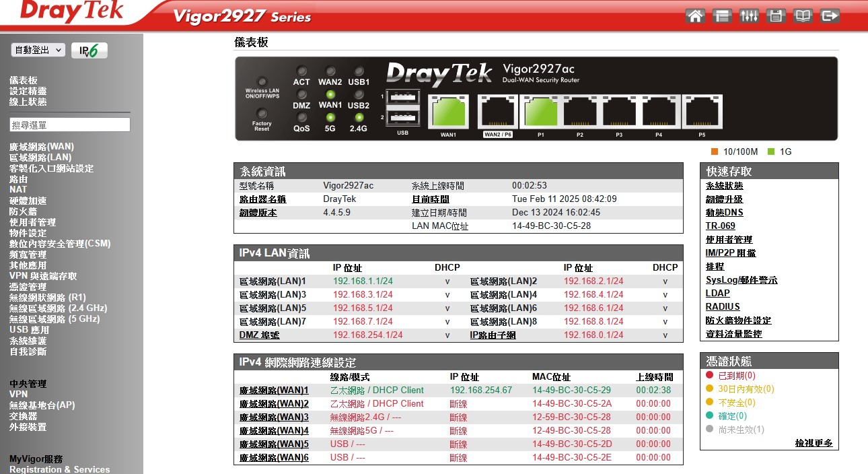Click the 韌體升級 quick access link
Image resolution: width=868 pixels, height=474 pixels.
point(724,199)
